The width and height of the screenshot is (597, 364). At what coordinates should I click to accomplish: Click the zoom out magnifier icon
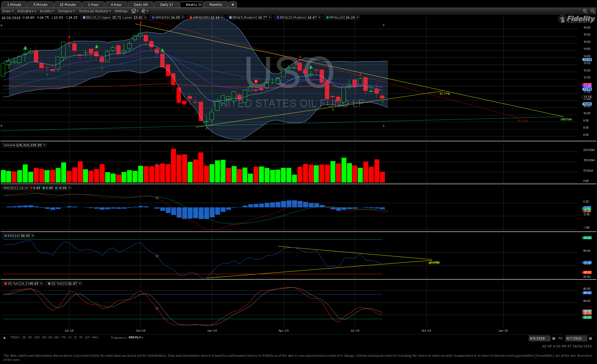point(593,11)
